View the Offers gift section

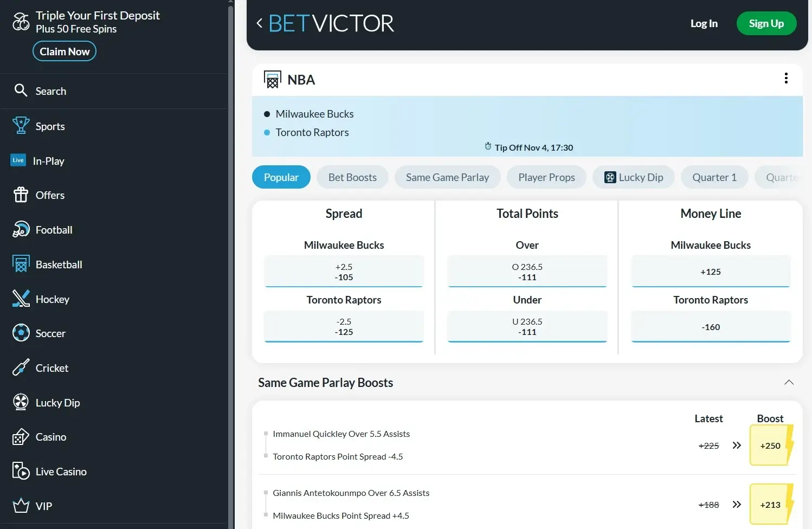tap(50, 195)
